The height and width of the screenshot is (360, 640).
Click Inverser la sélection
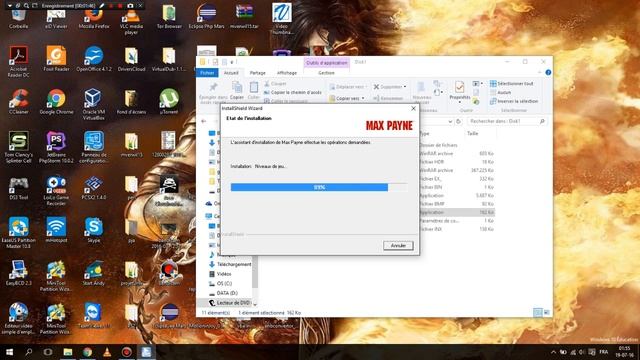pos(514,101)
